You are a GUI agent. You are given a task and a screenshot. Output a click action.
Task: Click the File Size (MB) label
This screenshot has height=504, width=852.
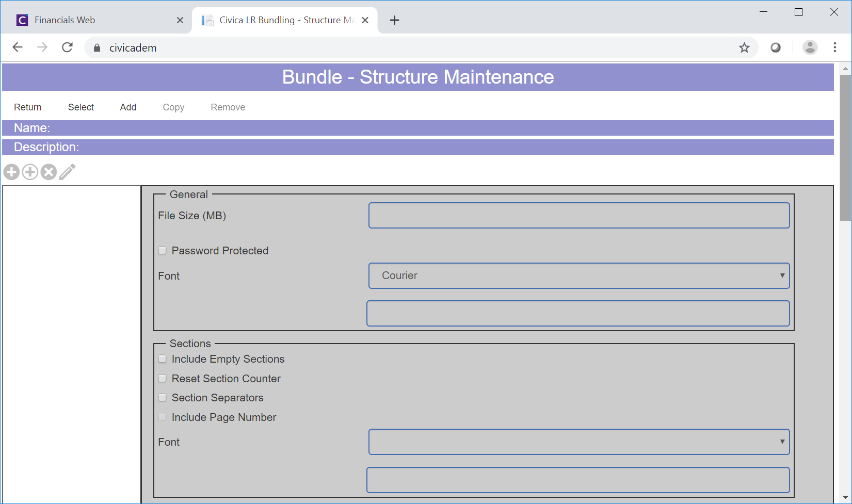point(192,216)
